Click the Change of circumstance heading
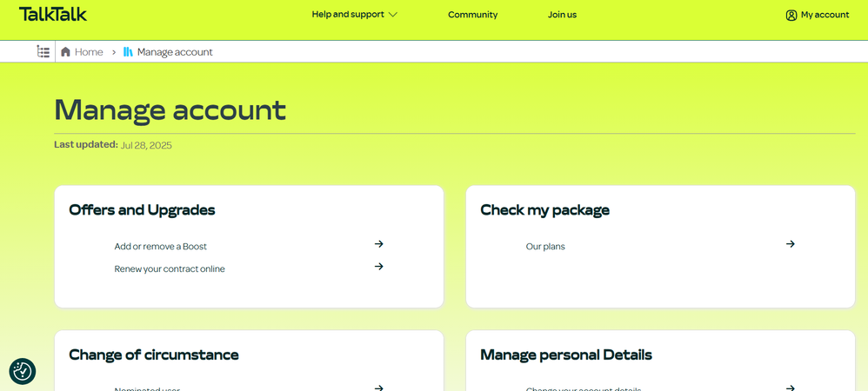868x391 pixels. [153, 355]
